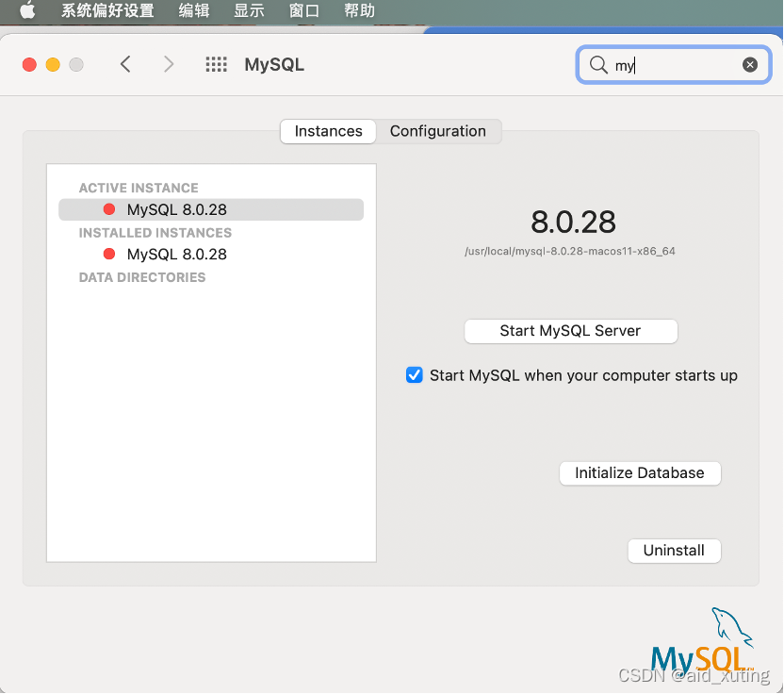Click the ACTIVE INSTANCE heading
The image size is (784, 694).
click(x=139, y=188)
